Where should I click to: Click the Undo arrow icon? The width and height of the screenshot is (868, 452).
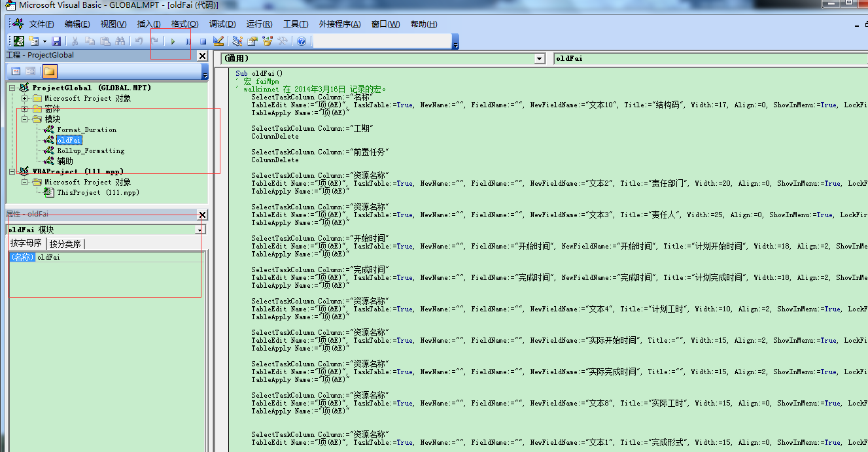139,41
